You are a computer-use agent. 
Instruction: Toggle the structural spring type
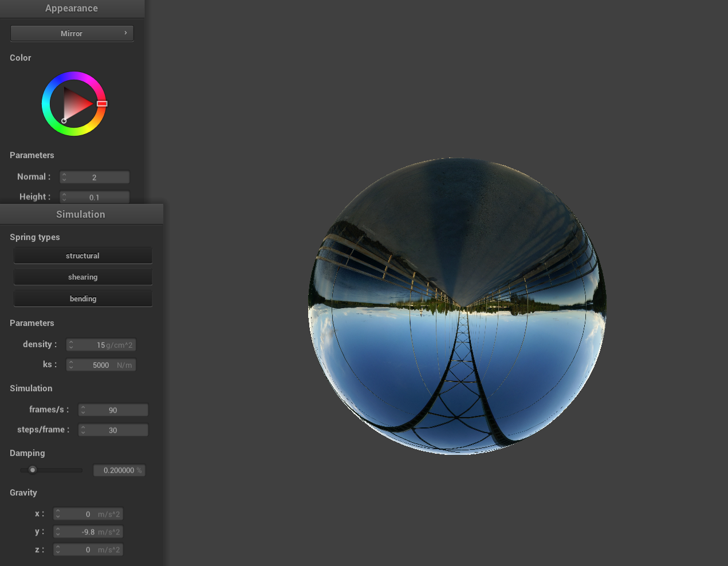pyautogui.click(x=82, y=256)
